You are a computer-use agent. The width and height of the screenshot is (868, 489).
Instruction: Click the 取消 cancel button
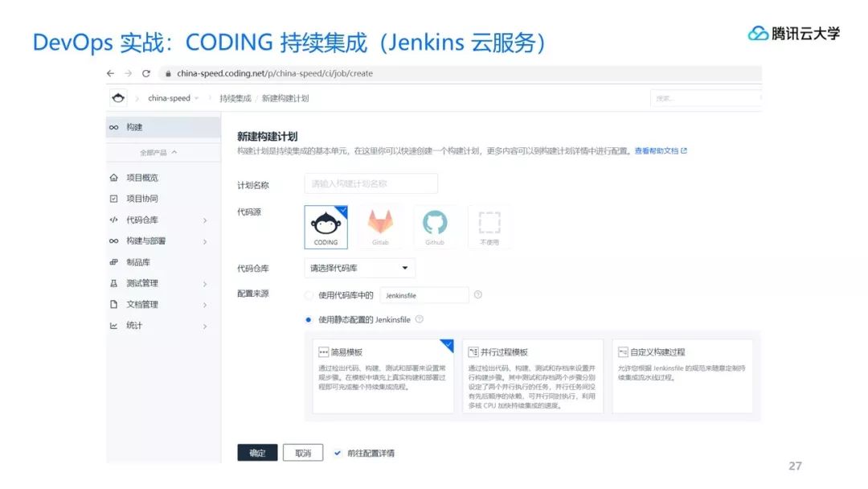[303, 453]
